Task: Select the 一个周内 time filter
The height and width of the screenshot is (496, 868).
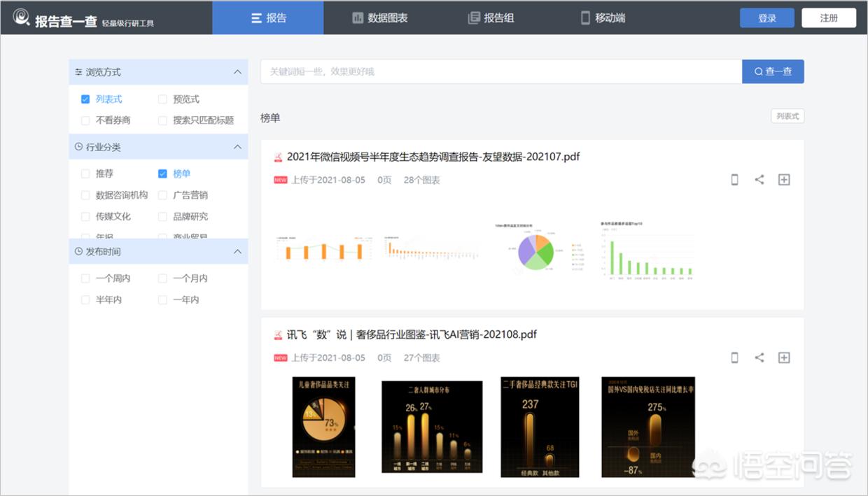Action: (85, 278)
